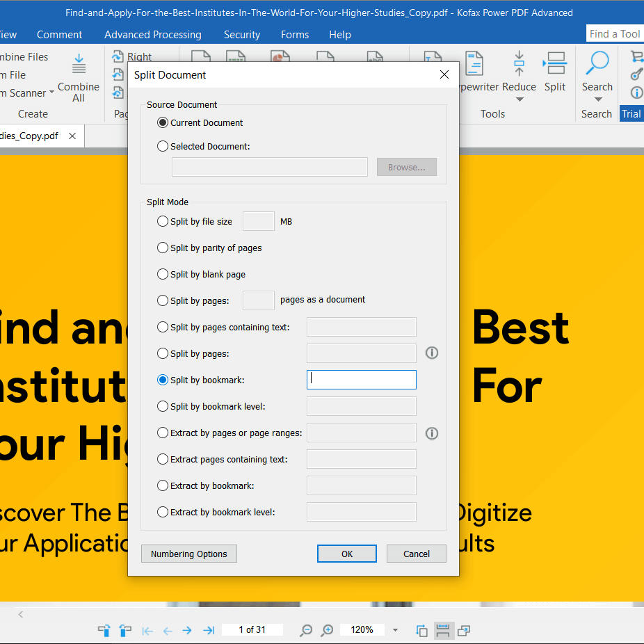Image resolution: width=644 pixels, height=644 pixels.
Task: Click the Reduce file size icon
Action: tap(519, 64)
